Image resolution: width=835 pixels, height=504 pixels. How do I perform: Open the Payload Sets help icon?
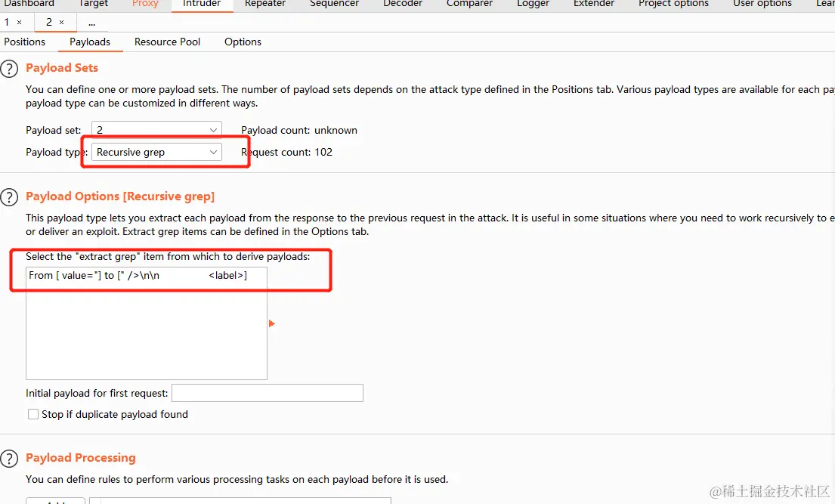[x=9, y=69]
